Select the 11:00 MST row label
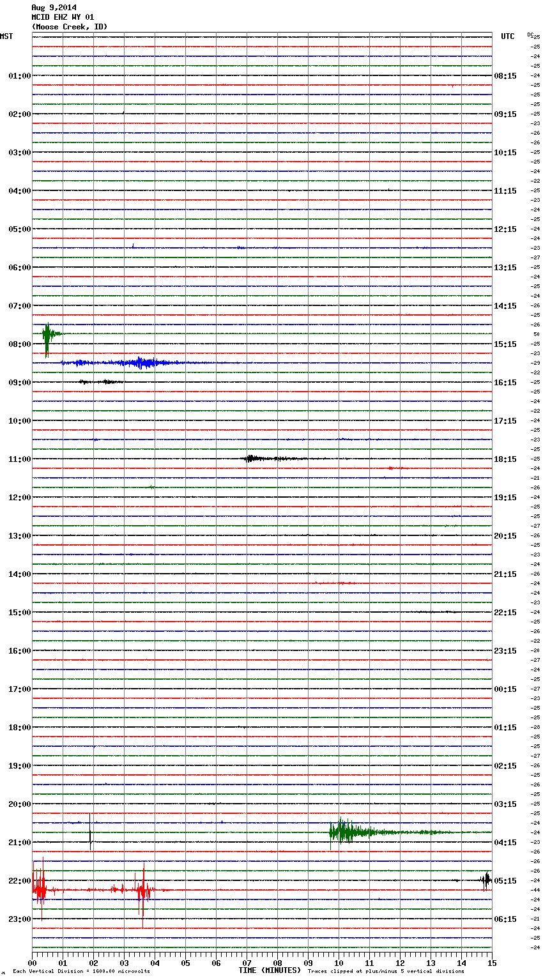Screen dimensions: 543x980 point(20,459)
